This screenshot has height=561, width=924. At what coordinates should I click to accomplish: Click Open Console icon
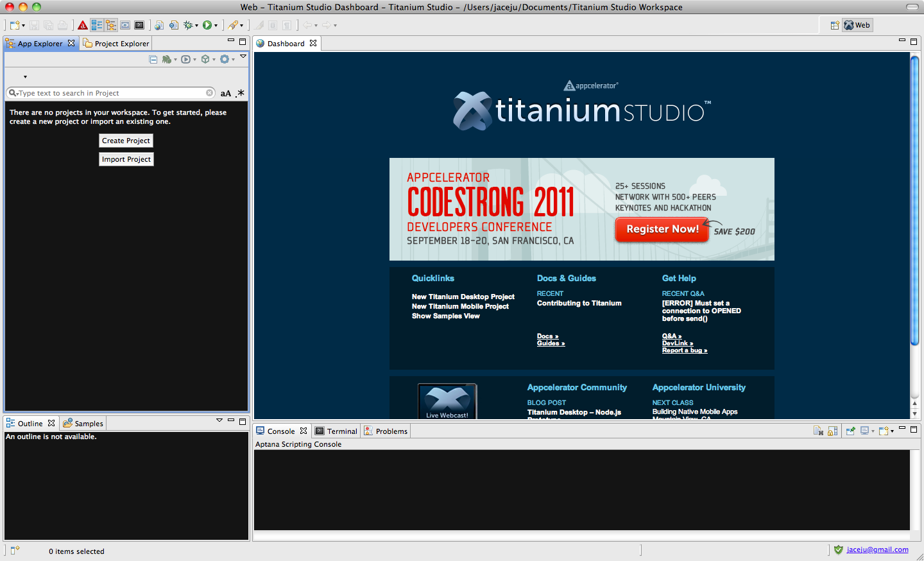[x=883, y=431]
